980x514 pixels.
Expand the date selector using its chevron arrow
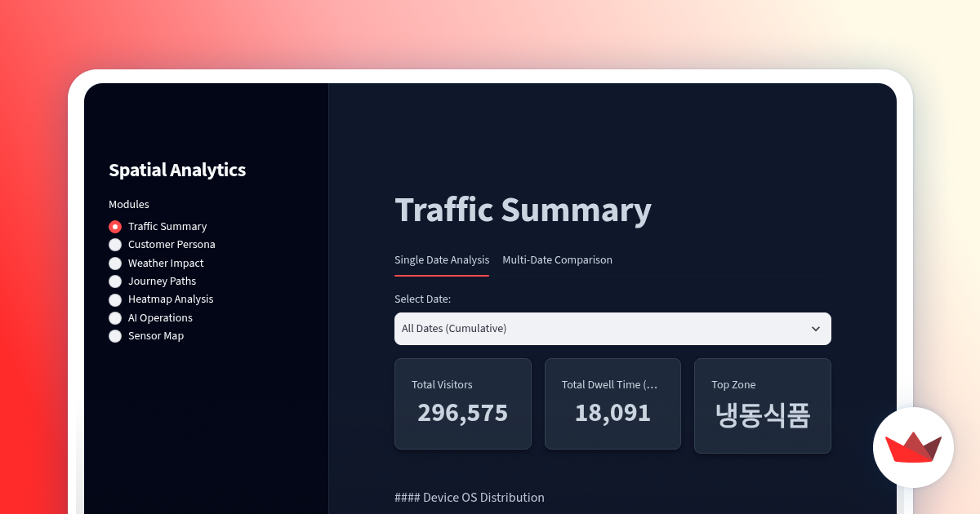(815, 329)
